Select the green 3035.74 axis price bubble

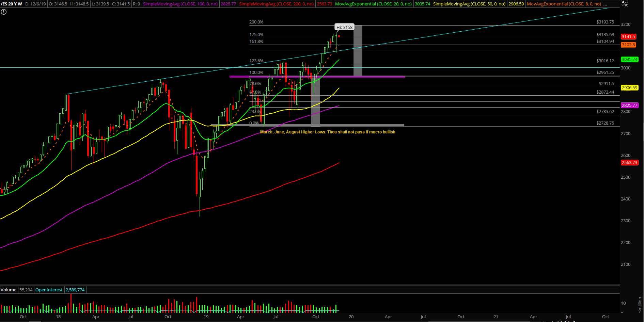pos(629,59)
